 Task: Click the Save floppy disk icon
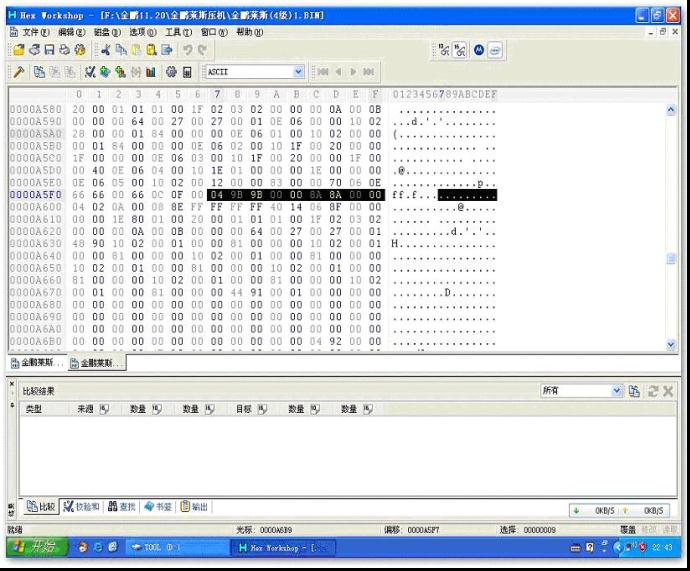pyautogui.click(x=49, y=50)
